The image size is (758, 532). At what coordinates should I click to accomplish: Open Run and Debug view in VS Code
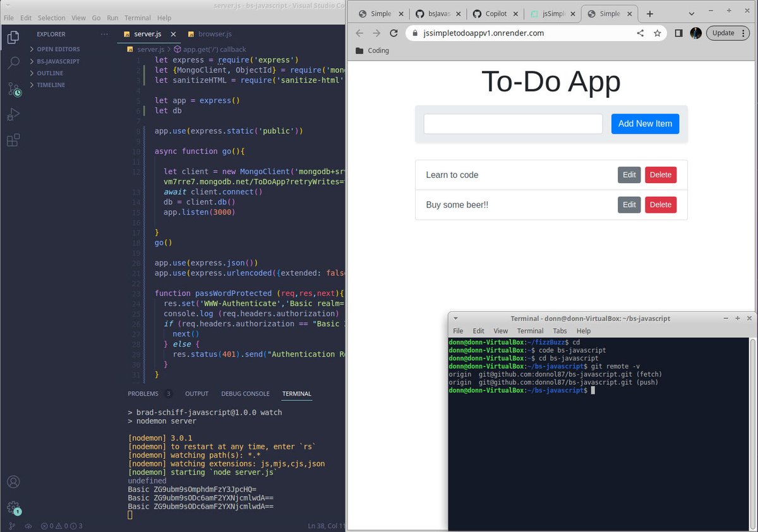click(x=13, y=114)
